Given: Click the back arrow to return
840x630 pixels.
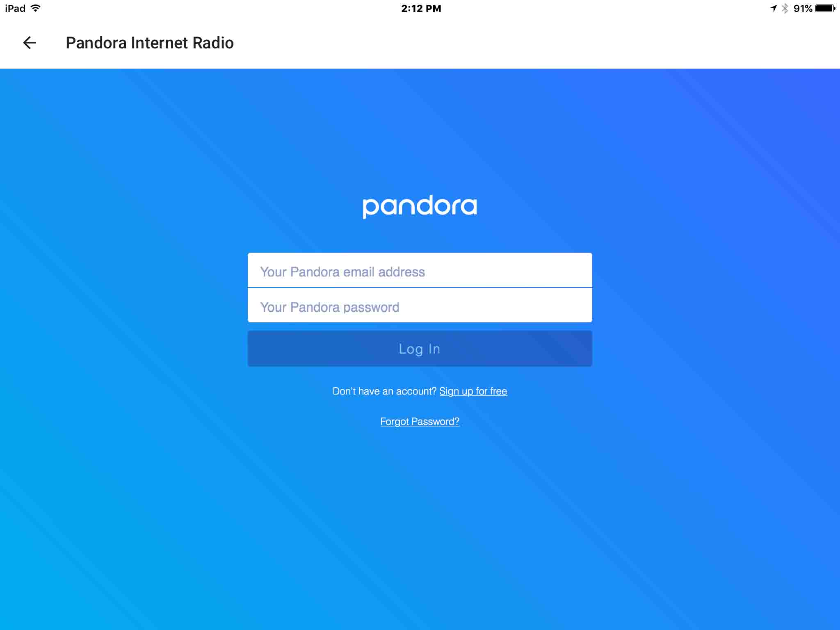Looking at the screenshot, I should point(30,42).
